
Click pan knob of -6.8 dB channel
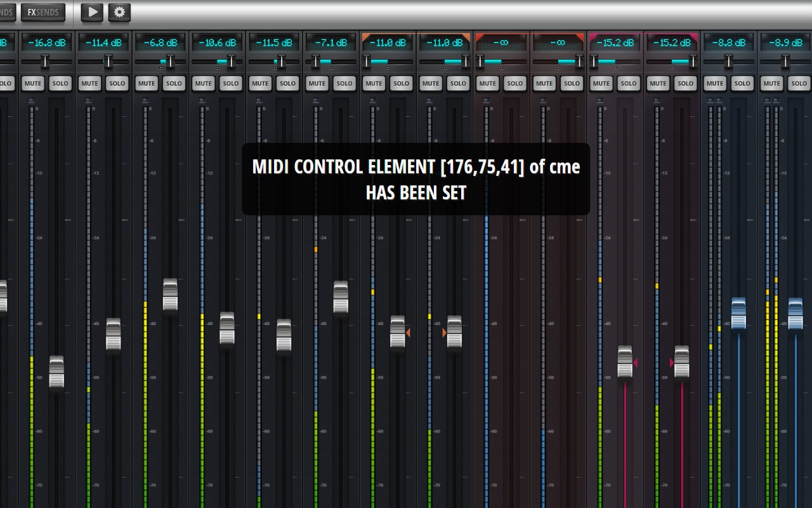pos(171,62)
